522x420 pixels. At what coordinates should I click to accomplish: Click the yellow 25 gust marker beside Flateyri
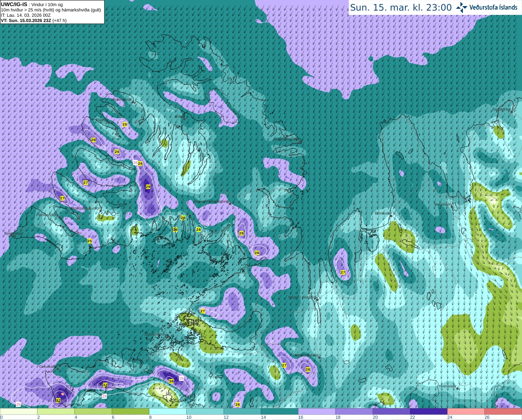click(125, 124)
